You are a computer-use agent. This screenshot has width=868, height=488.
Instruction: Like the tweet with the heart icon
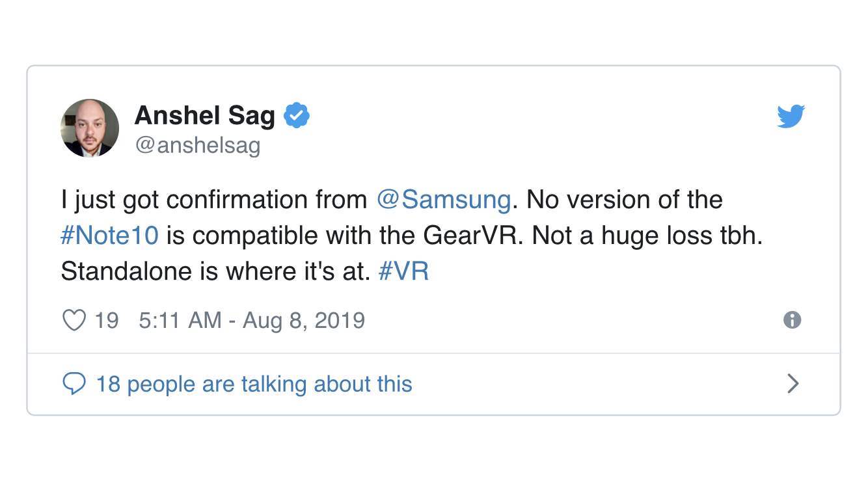74,320
